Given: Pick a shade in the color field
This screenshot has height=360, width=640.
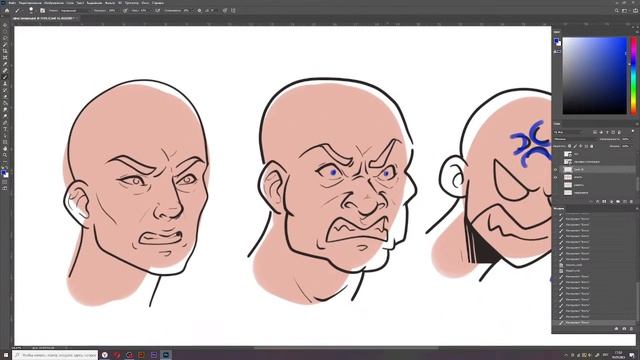Looking at the screenshot, I should point(594,76).
